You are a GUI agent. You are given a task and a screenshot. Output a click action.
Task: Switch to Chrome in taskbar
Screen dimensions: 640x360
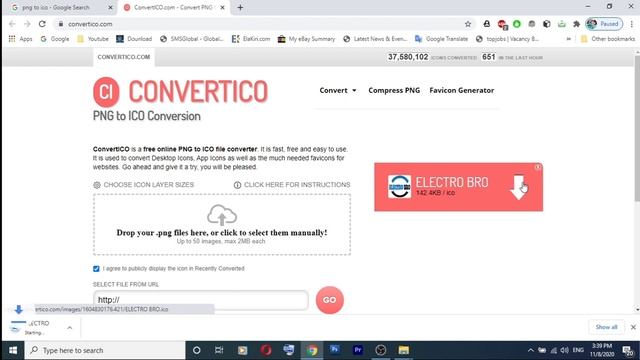[312, 350]
